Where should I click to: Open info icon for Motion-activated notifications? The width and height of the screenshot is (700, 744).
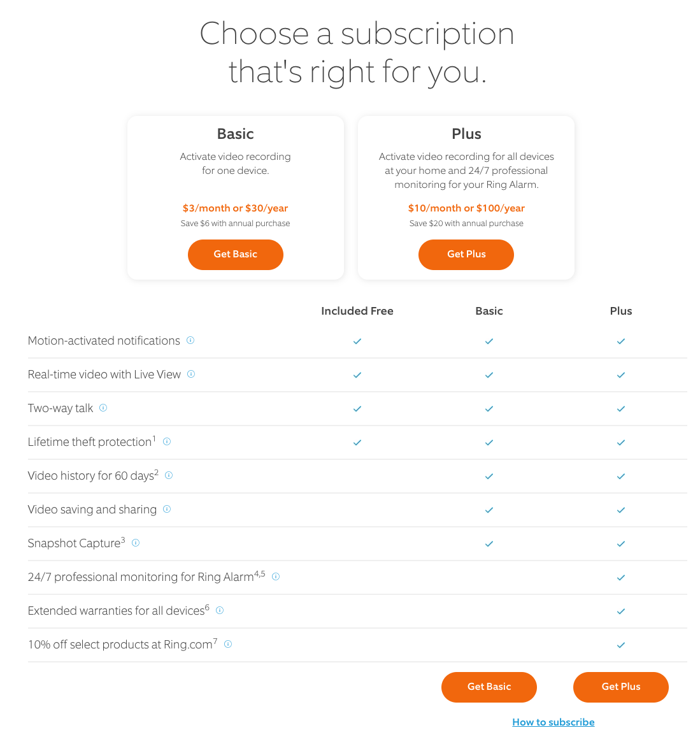[190, 340]
